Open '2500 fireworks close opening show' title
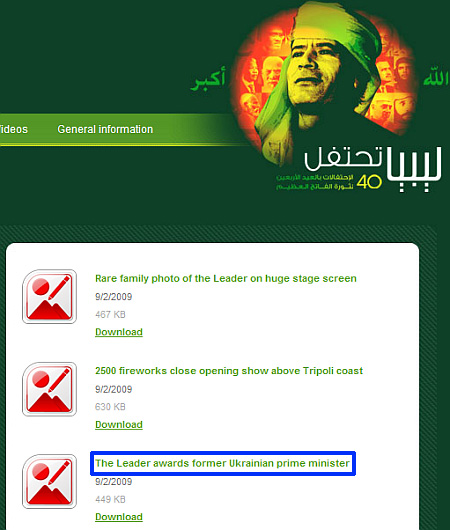 point(229,371)
